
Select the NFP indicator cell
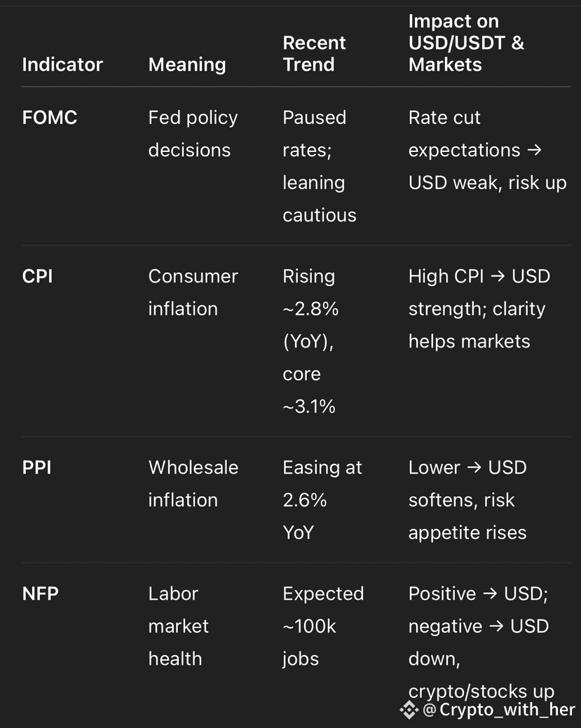[41, 594]
